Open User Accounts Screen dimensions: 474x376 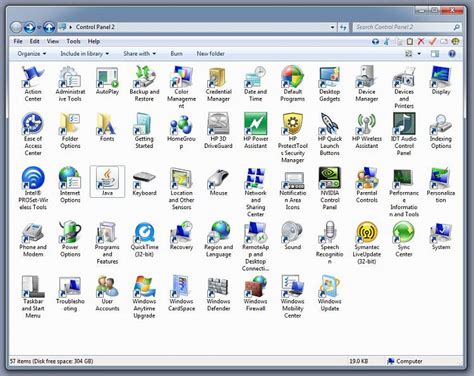pyautogui.click(x=107, y=293)
